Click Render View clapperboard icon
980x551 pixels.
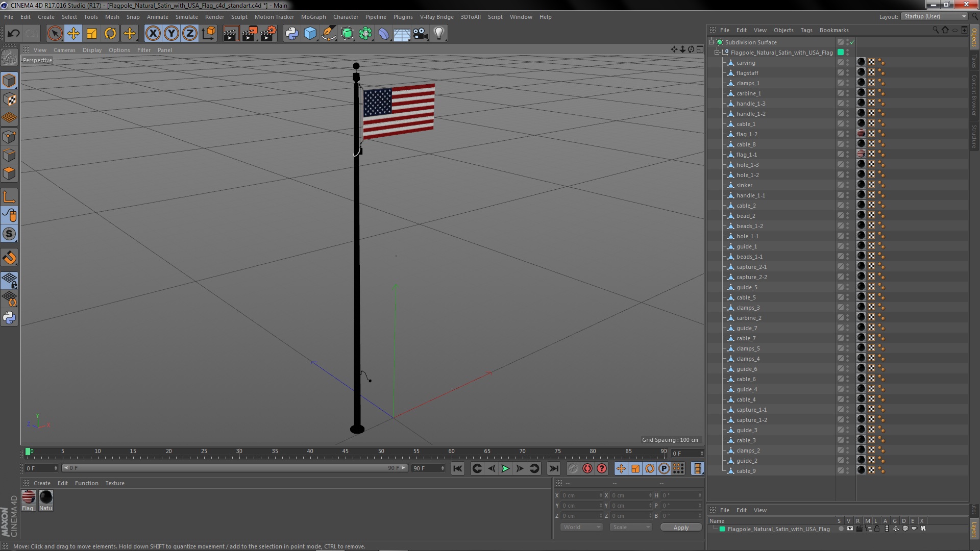click(231, 34)
